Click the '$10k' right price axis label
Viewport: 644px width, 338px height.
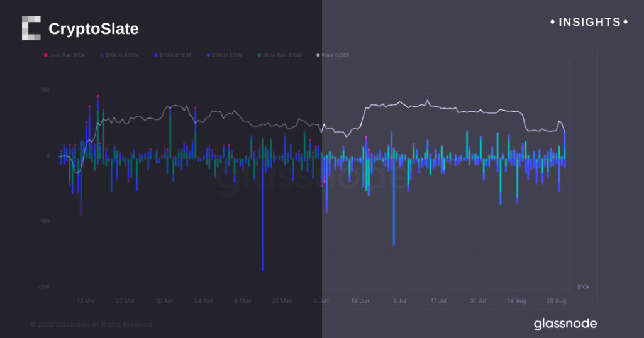pos(583,286)
